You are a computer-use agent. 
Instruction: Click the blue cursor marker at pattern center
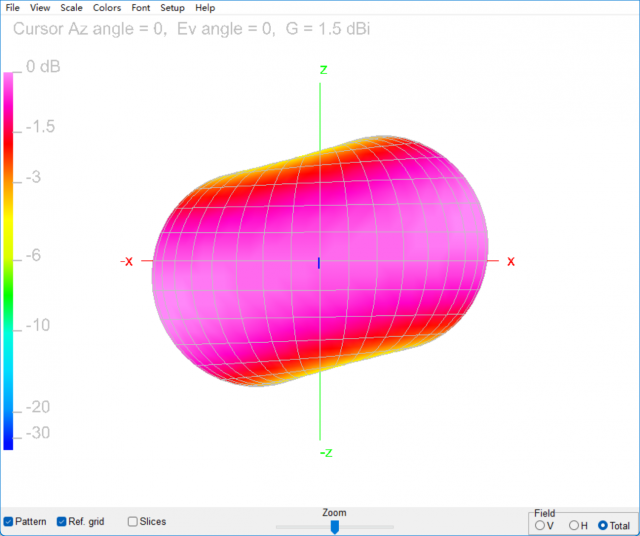pos(319,262)
